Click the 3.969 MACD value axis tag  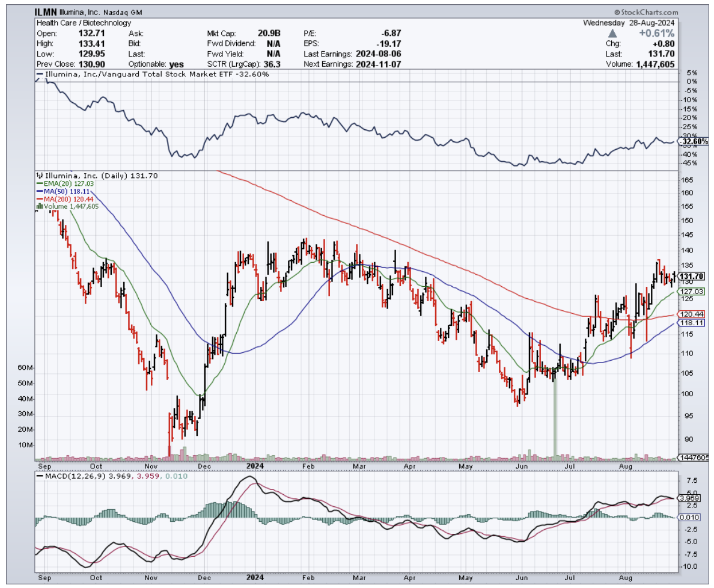[689, 498]
